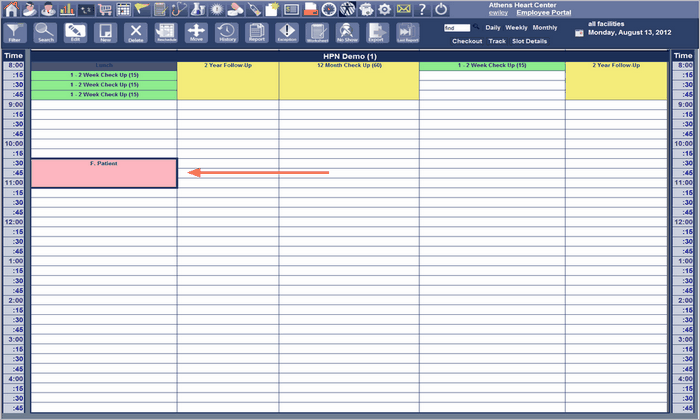
Task: Click the Edit appointment icon
Action: click(75, 32)
